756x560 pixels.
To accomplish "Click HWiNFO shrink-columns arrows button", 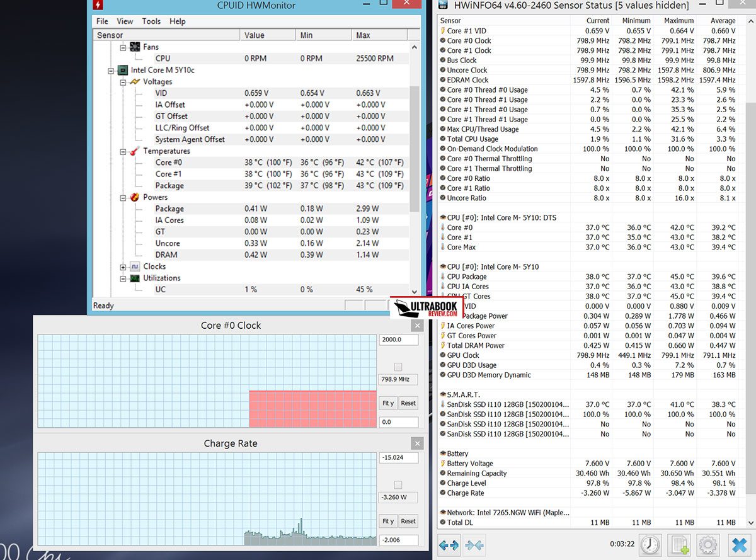I will [474, 545].
